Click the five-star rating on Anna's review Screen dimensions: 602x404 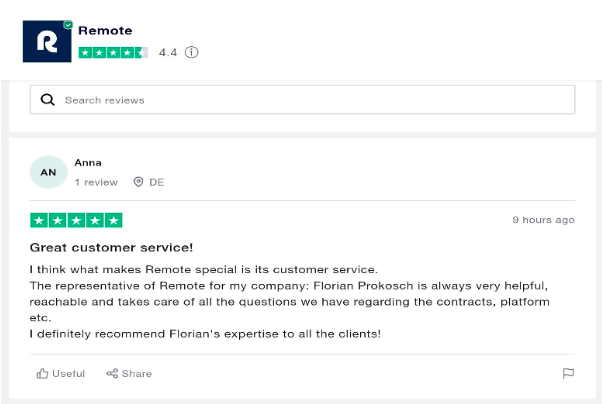[76, 220]
